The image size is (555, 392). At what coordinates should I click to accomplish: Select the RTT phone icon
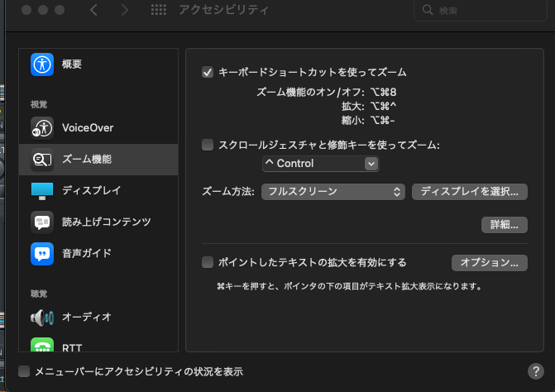[42, 346]
